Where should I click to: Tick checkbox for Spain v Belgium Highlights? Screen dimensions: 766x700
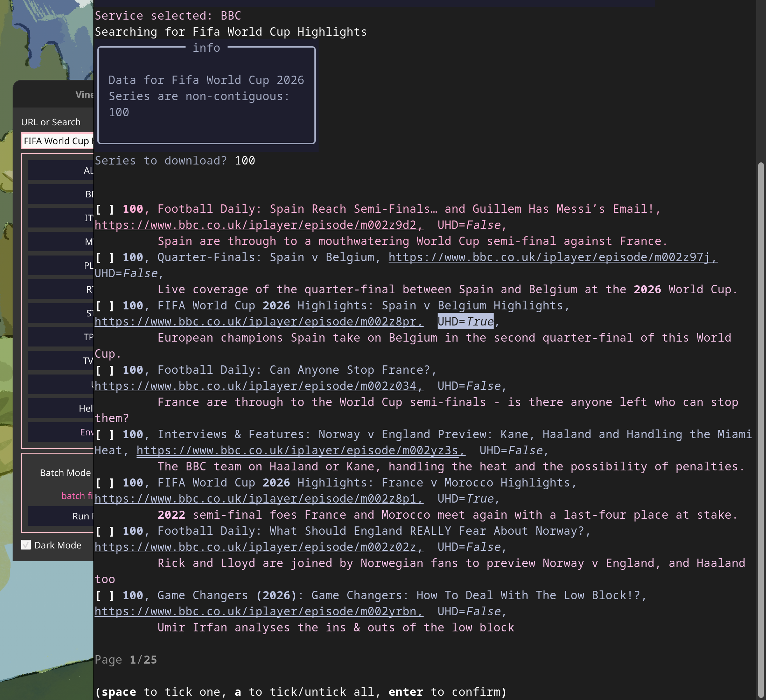(x=104, y=305)
